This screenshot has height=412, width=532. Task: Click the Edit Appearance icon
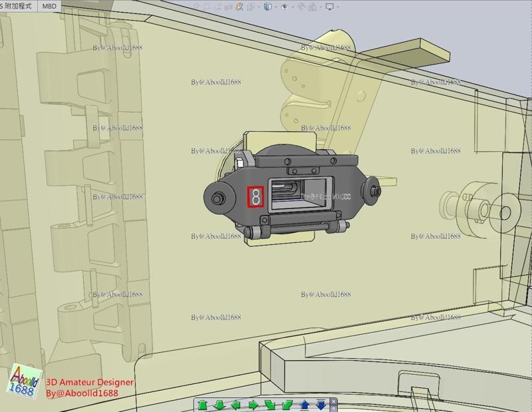pos(302,7)
